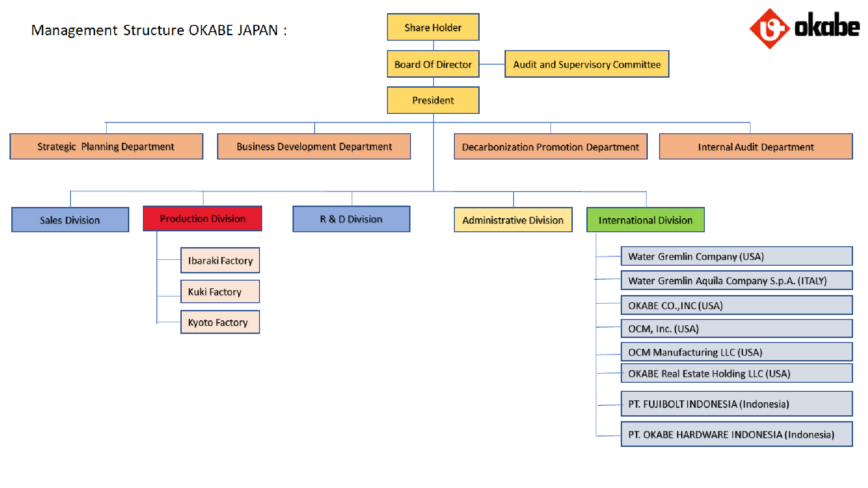The image size is (868, 488).
Task: Click the Ibaraki Factory item
Action: 220,261
